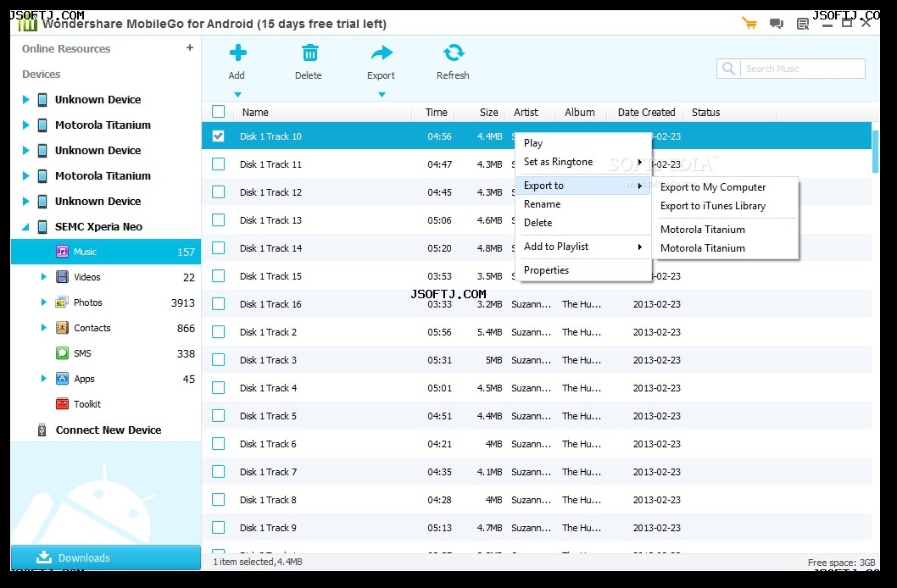Screen dimensions: 897x588
Task: Select the Contacts address book icon
Action: pos(63,328)
